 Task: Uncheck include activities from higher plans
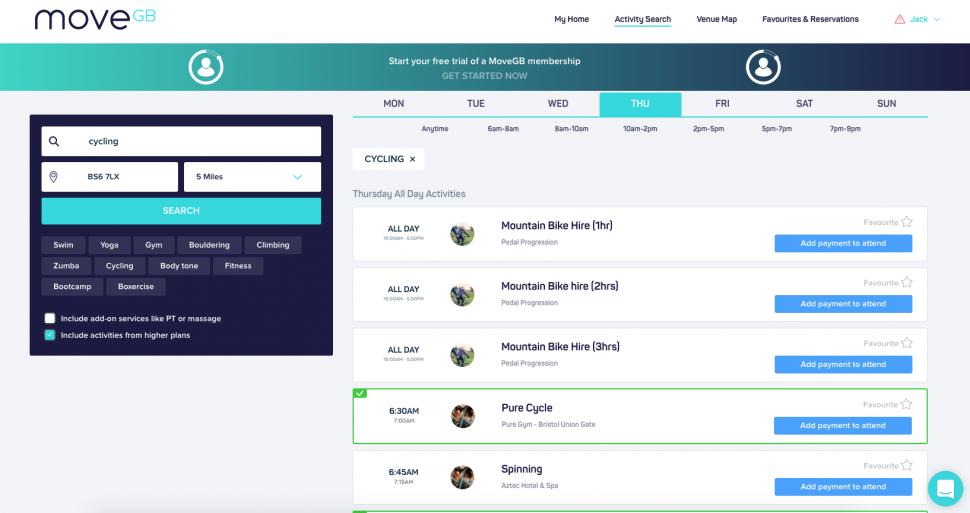[50, 335]
